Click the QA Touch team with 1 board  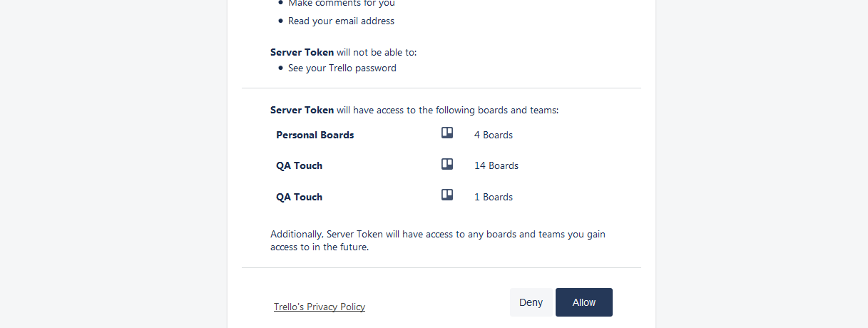click(300, 197)
